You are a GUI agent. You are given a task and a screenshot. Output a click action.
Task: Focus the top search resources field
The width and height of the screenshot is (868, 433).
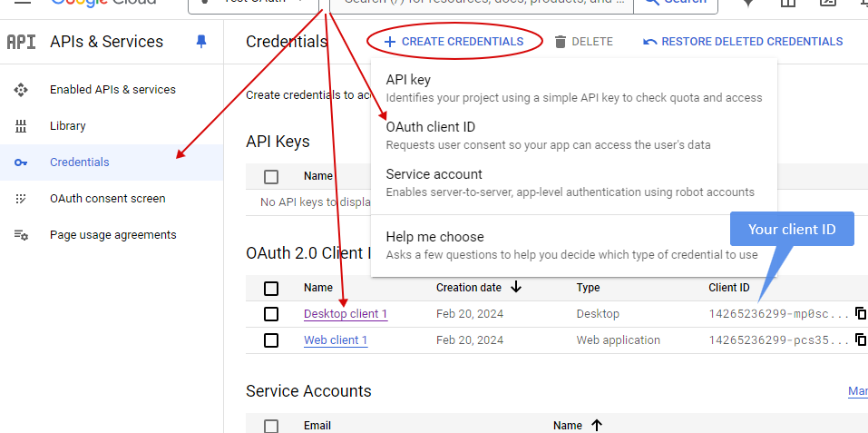coord(482,4)
